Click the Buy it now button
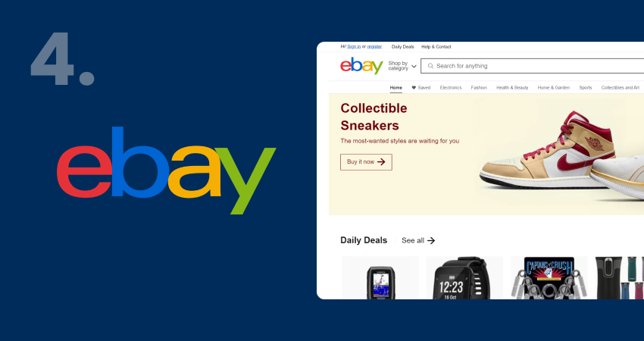Image resolution: width=644 pixels, height=341 pixels. tap(367, 162)
